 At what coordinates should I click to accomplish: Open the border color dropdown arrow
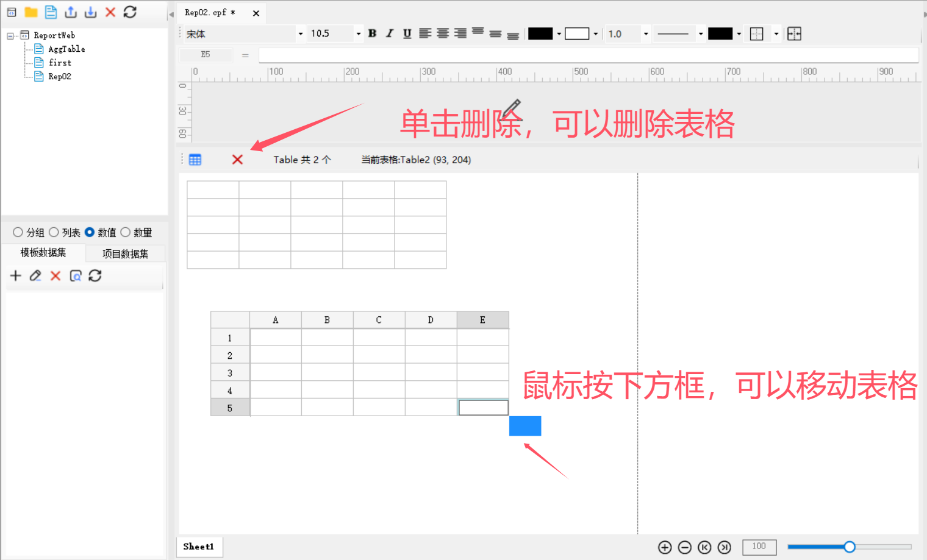pyautogui.click(x=739, y=34)
